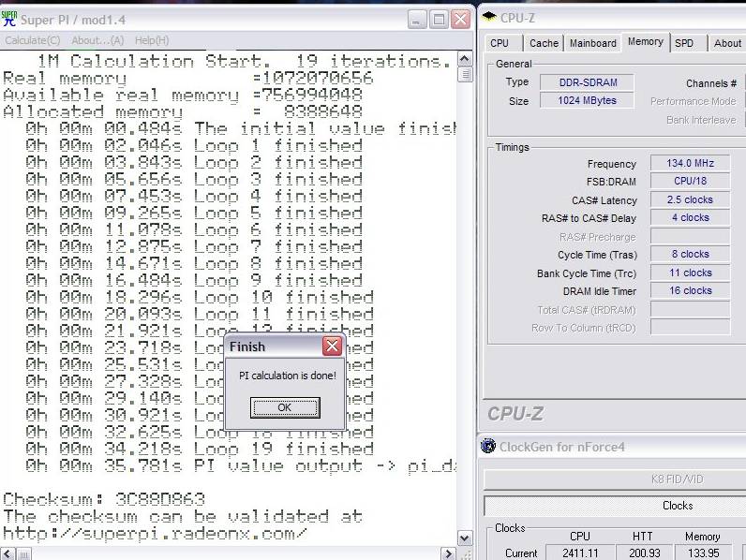The width and height of the screenshot is (746, 560).
Task: Click the 'Loop 9 finished' line
Action: point(194,281)
